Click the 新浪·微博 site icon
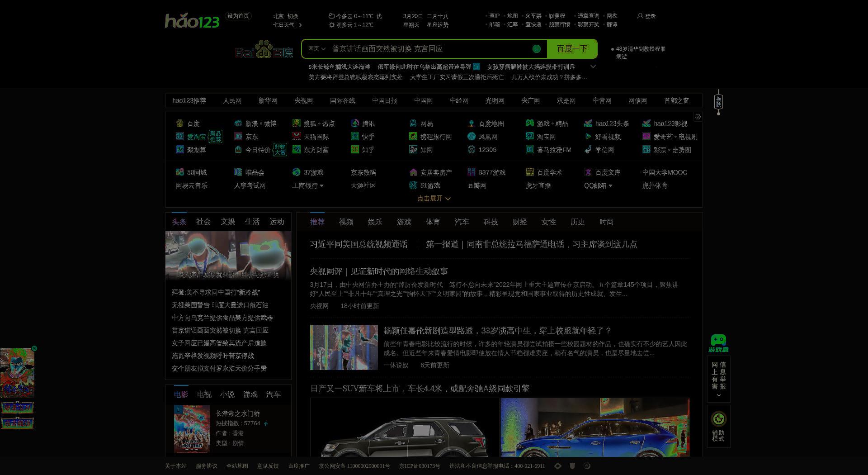 click(x=238, y=123)
